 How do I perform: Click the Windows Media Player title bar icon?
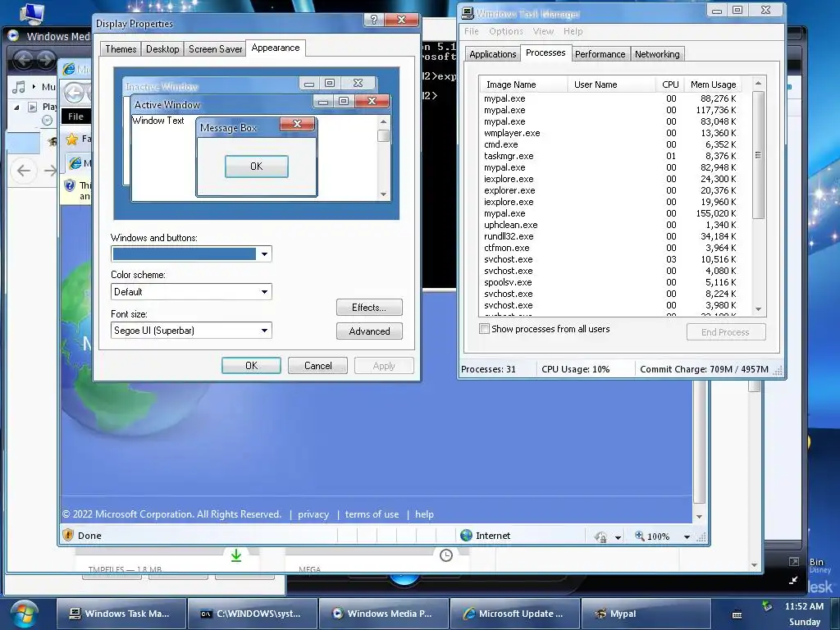click(x=13, y=36)
